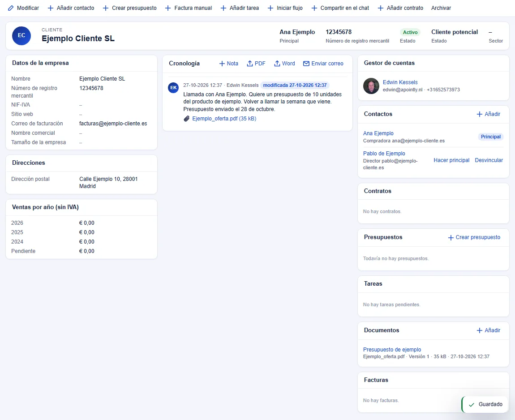Click the Guardado notification toast
Image resolution: width=515 pixels, height=420 pixels.
click(485, 404)
